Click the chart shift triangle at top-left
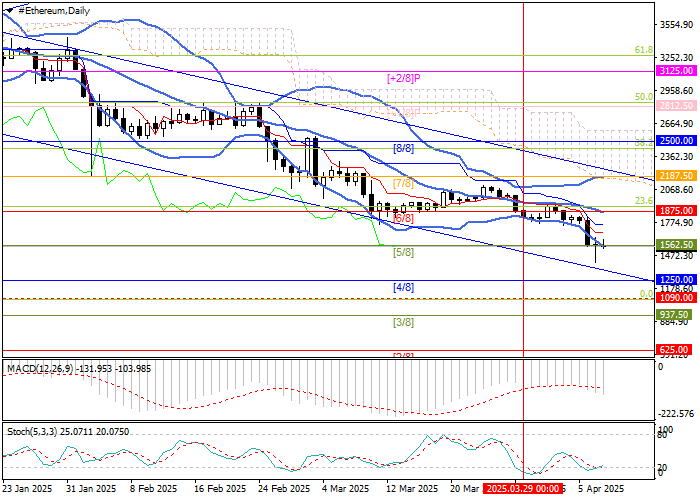Viewport: 700px width, 500px height. coord(5,9)
